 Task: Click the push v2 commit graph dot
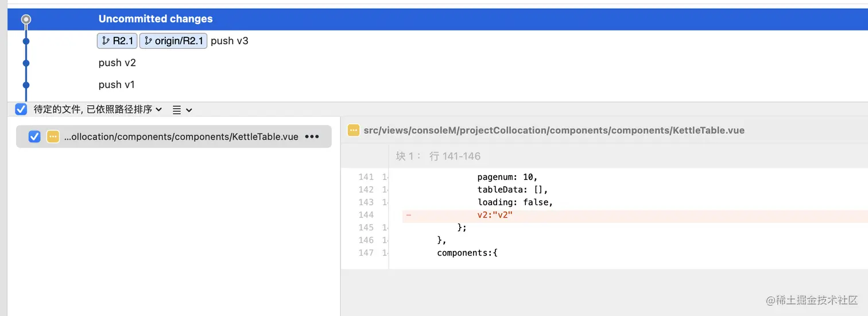[26, 63]
